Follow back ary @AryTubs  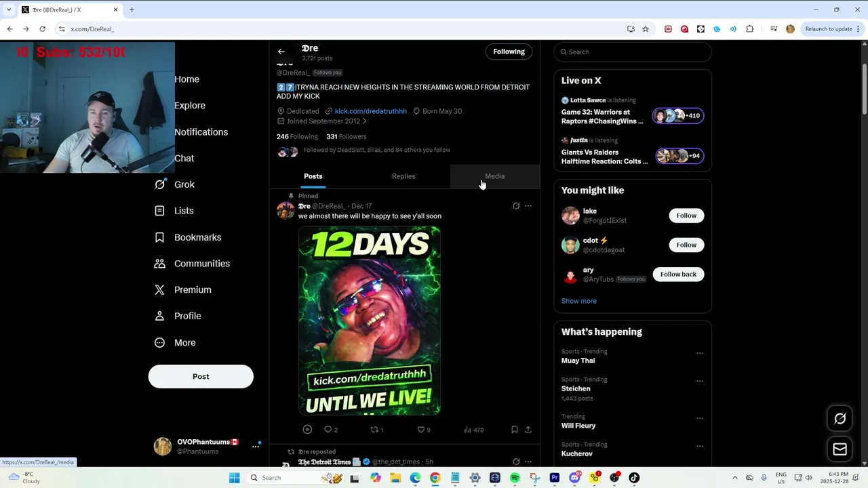(x=678, y=274)
